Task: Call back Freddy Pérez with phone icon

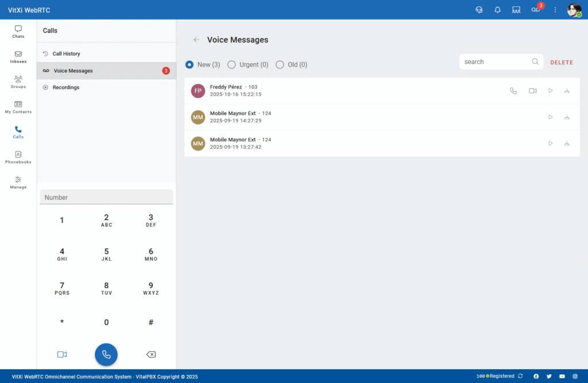Action: click(513, 91)
